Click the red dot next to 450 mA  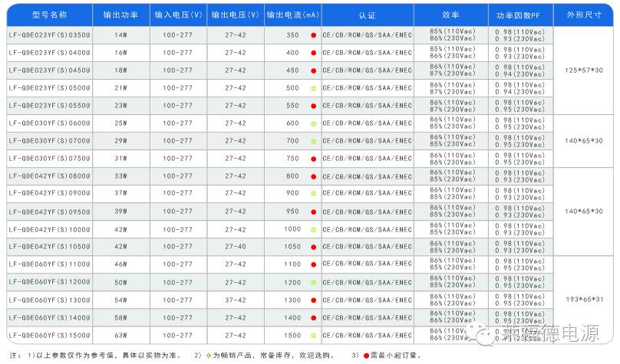pos(314,71)
